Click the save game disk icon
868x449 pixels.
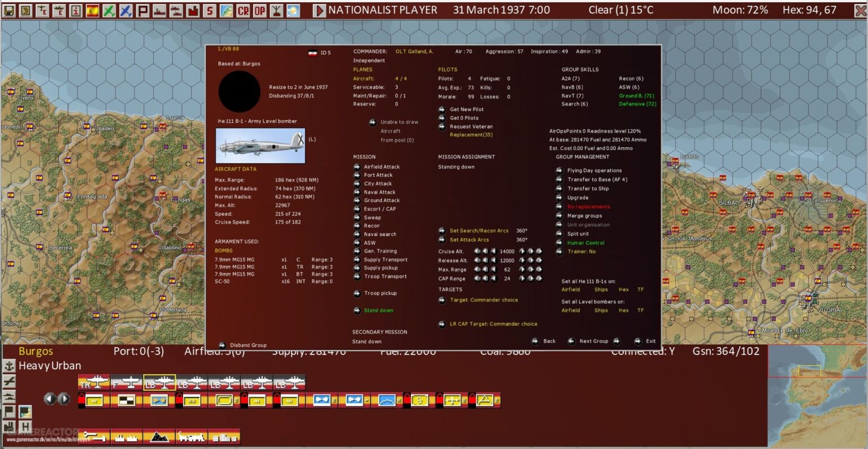8,10
